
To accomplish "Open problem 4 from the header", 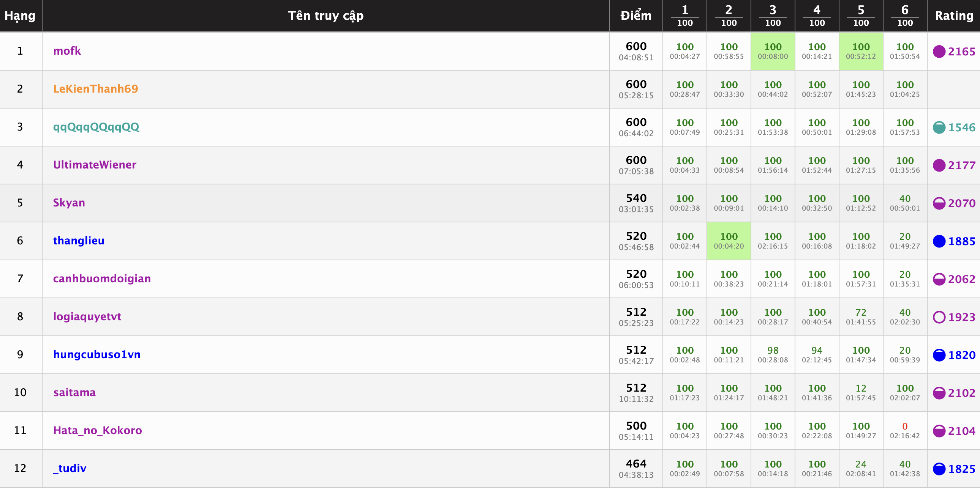I will (817, 16).
